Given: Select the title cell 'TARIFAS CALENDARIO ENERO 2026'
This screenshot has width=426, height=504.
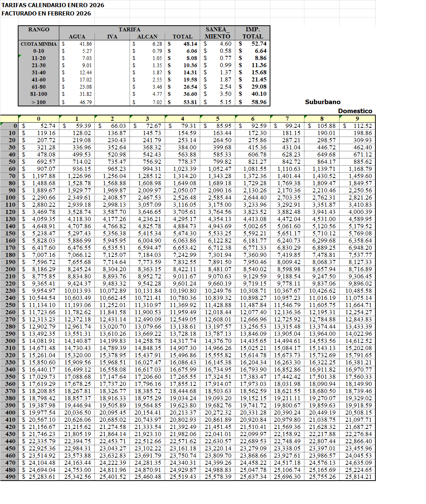Looking at the screenshot, I should 53,5.
